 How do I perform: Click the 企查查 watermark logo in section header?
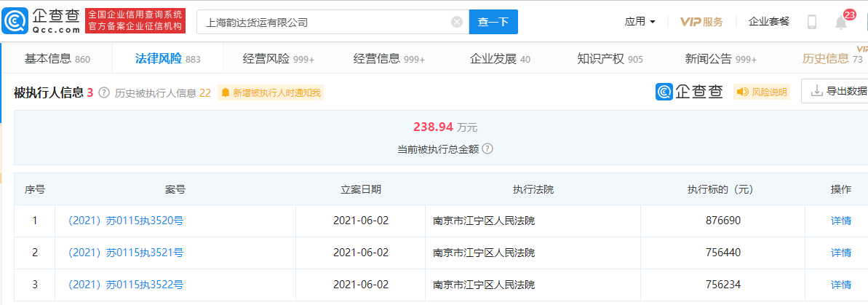[689, 92]
